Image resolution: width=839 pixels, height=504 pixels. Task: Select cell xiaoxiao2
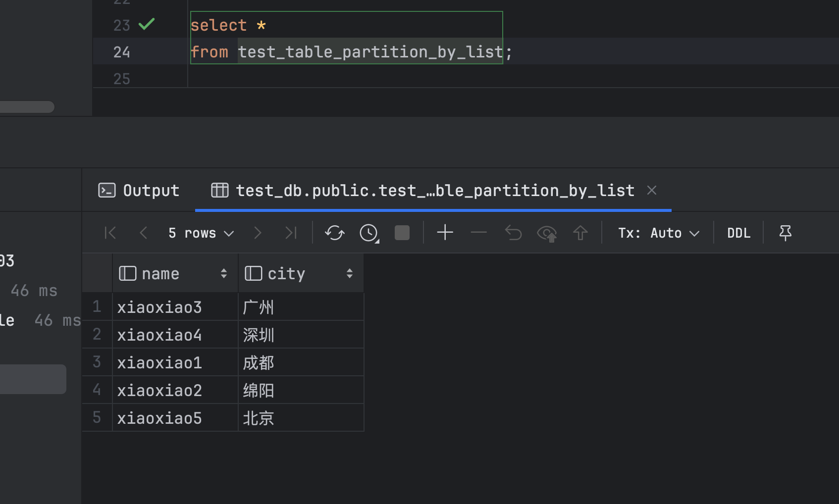click(175, 390)
